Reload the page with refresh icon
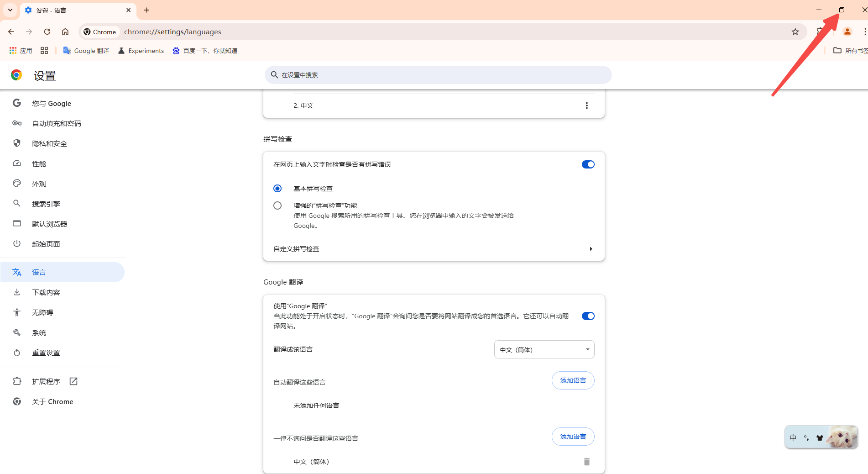Screen dimensions: 868x474 [47, 32]
